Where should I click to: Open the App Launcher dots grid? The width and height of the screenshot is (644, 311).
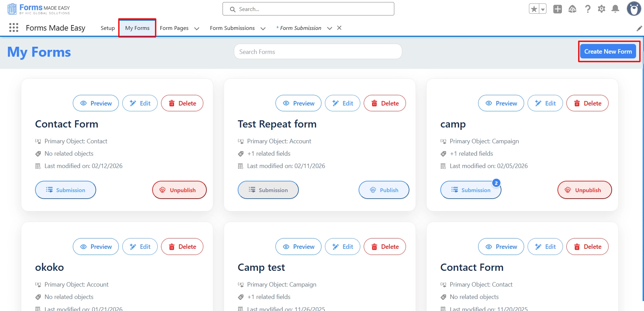[14, 28]
